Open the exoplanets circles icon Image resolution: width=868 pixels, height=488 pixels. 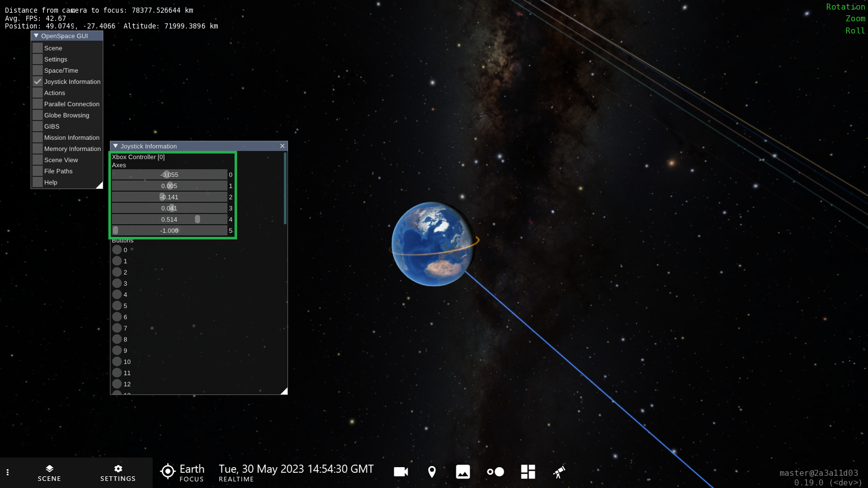[x=496, y=472]
